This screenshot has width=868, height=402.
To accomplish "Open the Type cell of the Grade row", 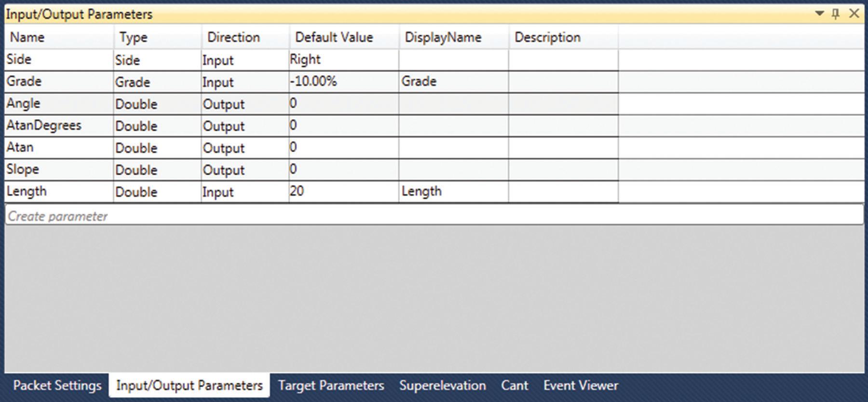I will 157,82.
